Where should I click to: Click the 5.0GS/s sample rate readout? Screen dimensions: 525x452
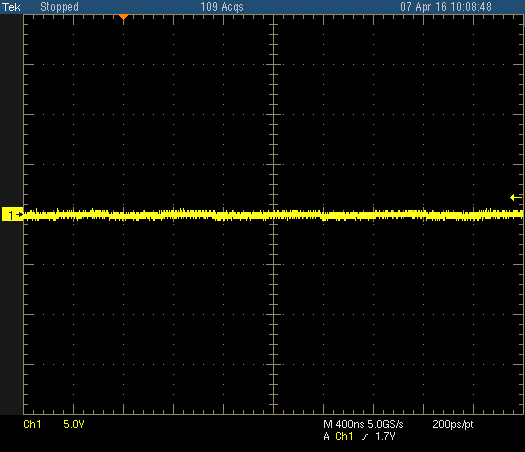(385, 425)
